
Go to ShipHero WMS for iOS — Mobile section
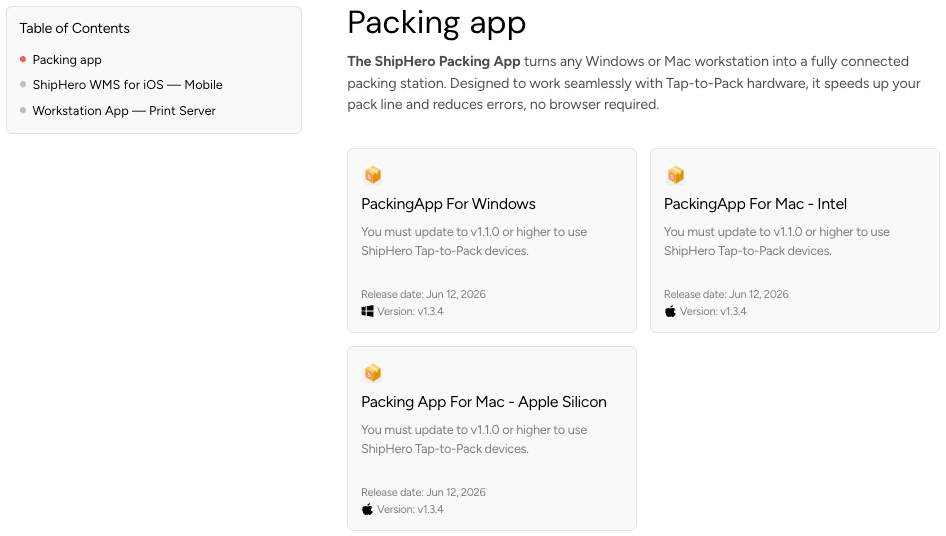point(127,85)
